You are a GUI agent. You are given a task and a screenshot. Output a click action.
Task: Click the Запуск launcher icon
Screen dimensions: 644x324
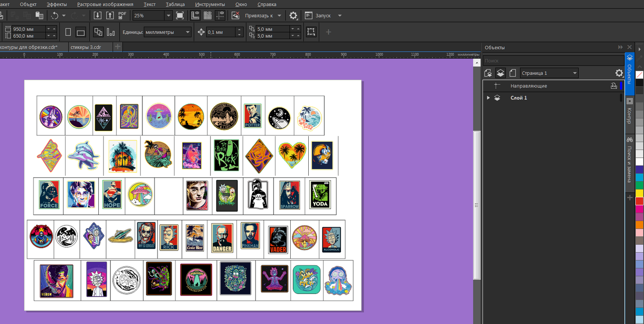click(x=308, y=15)
